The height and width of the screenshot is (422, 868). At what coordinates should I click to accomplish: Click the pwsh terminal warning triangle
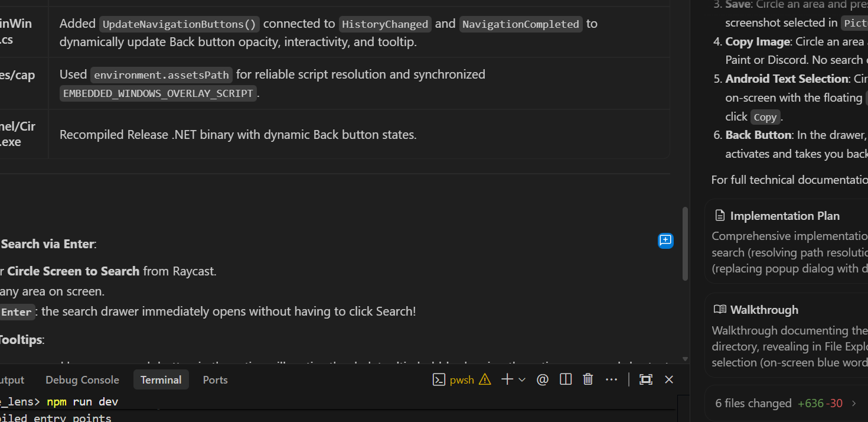tap(485, 379)
